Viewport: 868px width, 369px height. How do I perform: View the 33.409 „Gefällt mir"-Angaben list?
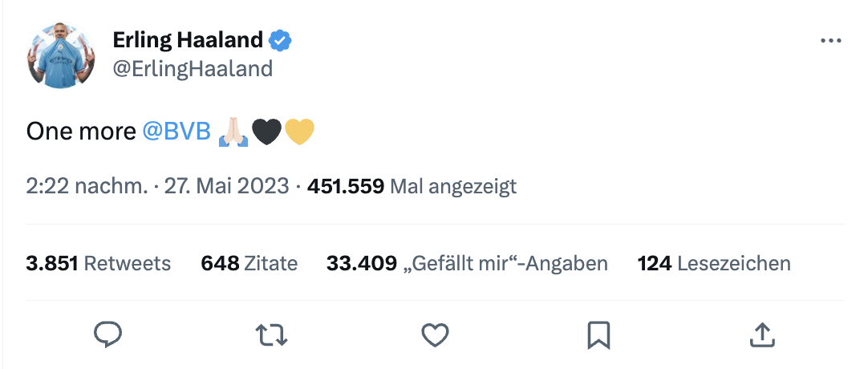tap(467, 263)
